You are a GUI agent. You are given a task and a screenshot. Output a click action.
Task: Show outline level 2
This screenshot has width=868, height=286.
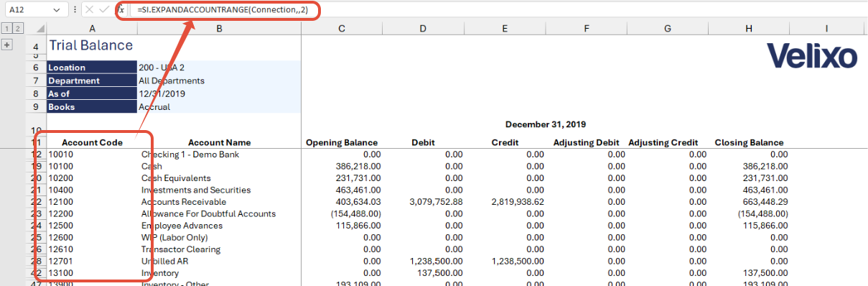point(17,28)
